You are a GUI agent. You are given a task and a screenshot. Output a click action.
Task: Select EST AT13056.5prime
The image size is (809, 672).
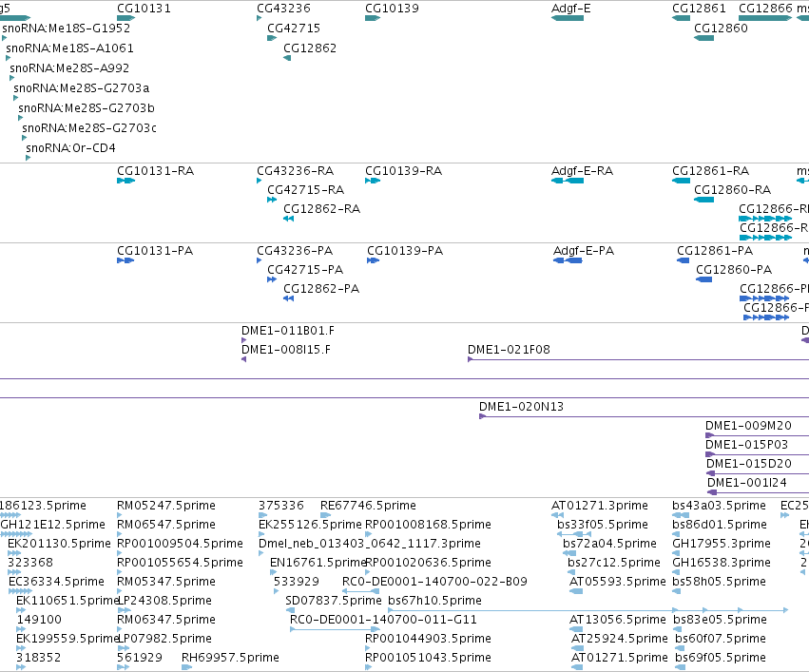pyautogui.click(x=618, y=620)
